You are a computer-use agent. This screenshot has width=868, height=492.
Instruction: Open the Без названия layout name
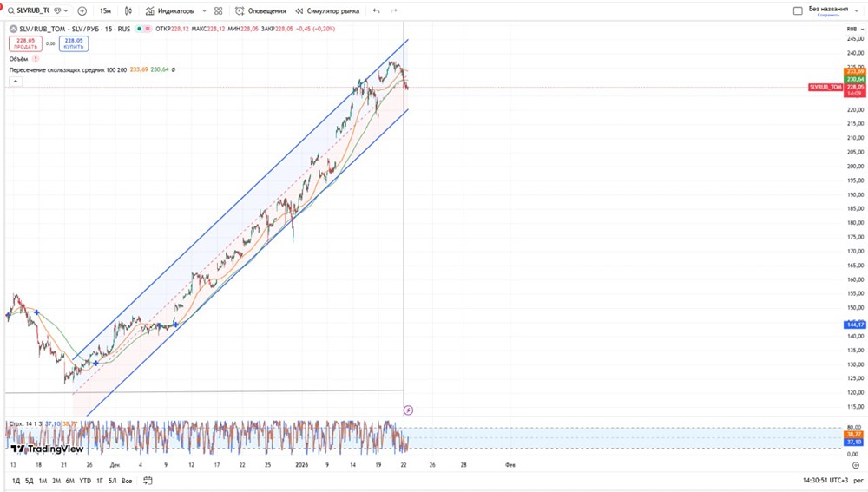[828, 9]
